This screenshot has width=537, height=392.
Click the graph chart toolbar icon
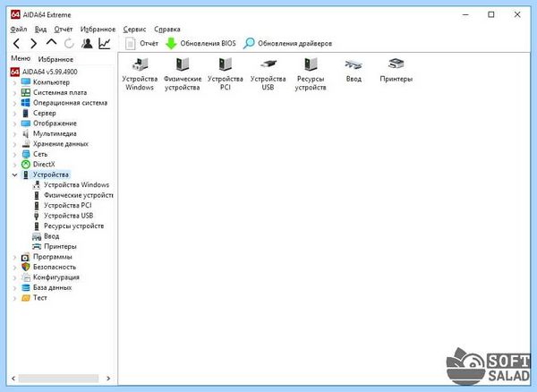click(x=105, y=44)
